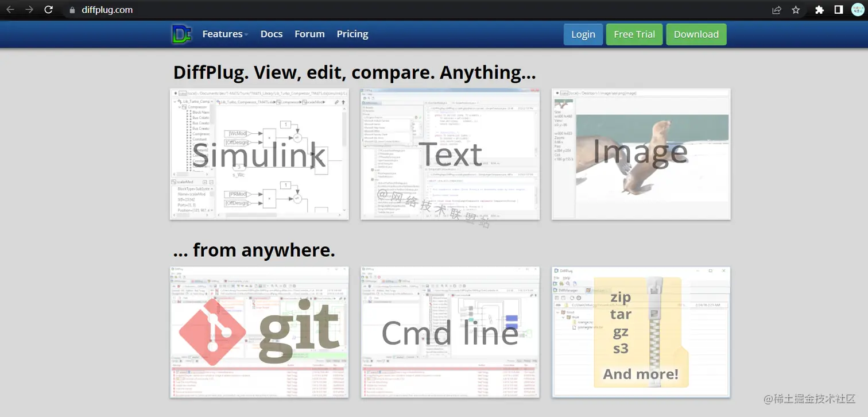
Task: Click the heading "DiffPlug. View, edit, compare. Anything..."
Action: (x=354, y=73)
